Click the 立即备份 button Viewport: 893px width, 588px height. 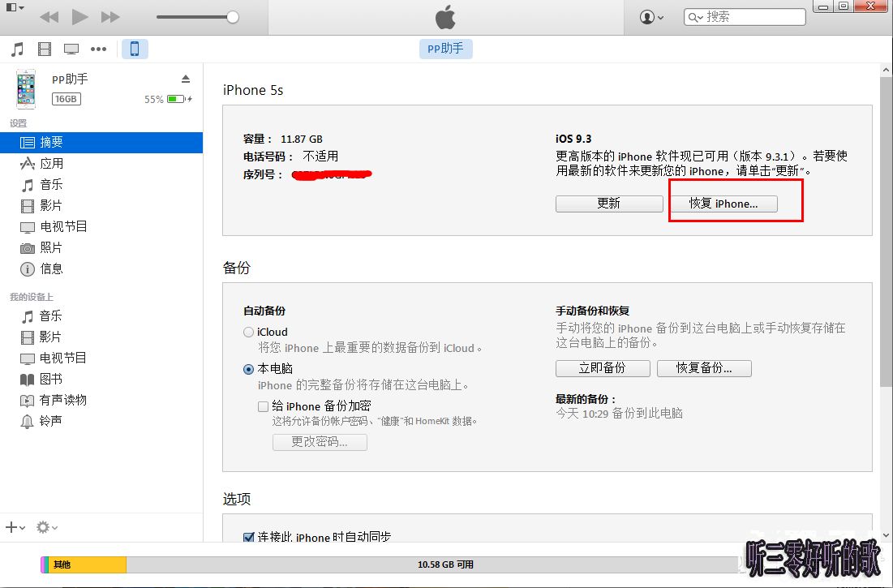coord(603,368)
